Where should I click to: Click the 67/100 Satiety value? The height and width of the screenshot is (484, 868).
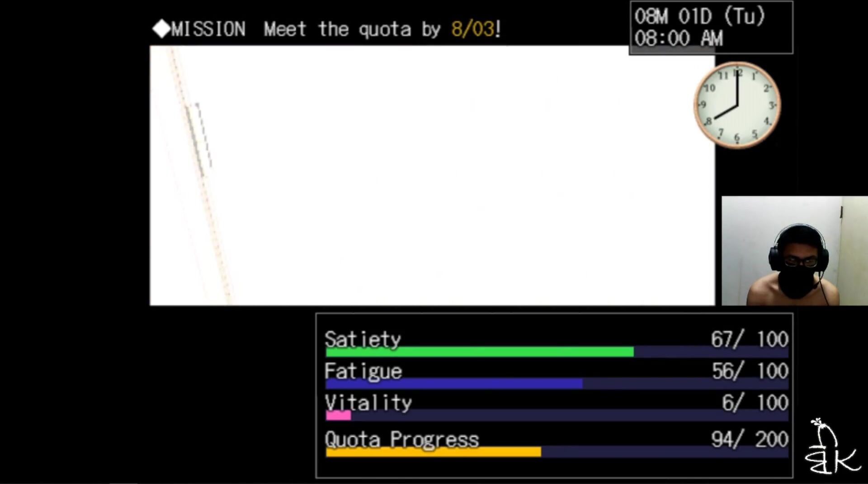click(749, 339)
